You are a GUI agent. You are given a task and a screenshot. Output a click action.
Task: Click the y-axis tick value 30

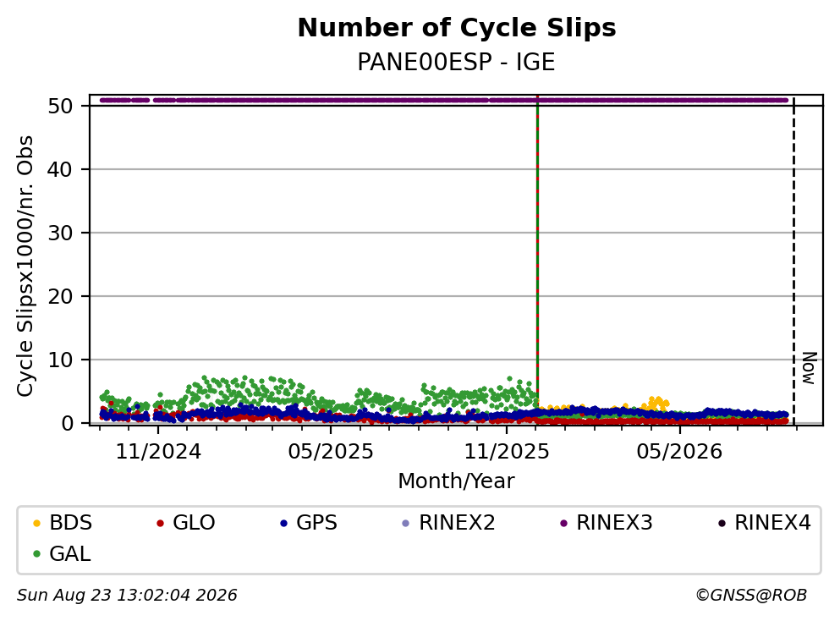(x=60, y=233)
